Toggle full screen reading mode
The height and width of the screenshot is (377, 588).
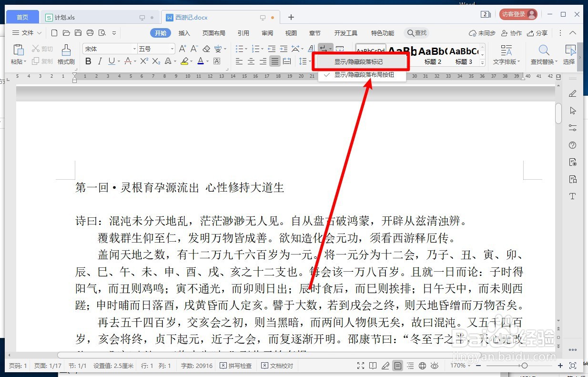click(361, 366)
